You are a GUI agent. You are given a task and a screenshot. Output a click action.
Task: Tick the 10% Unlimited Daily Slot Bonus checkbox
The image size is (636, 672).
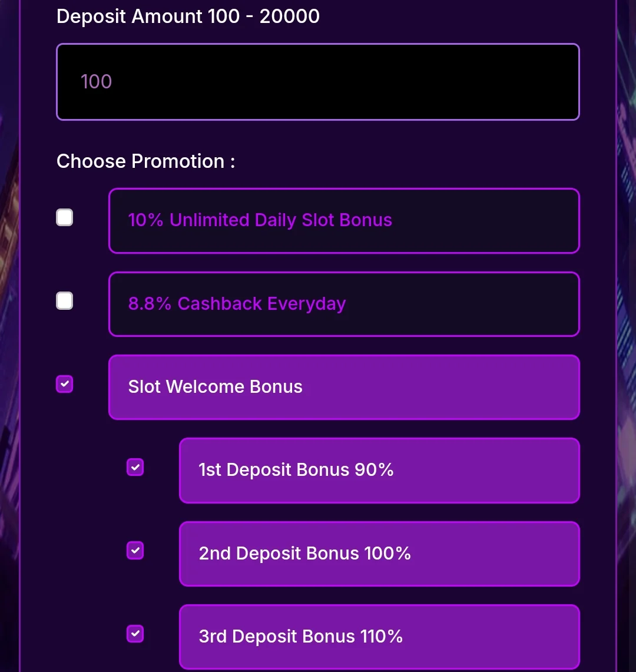64,217
